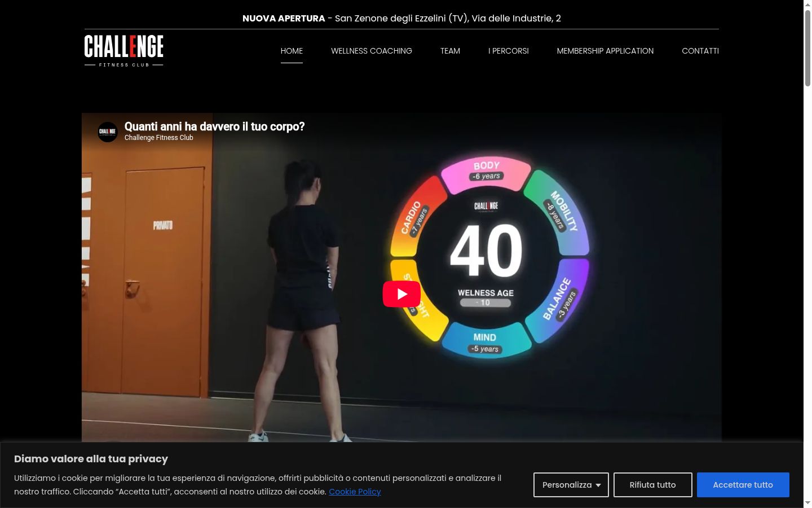Click the scrollbar down arrow
Image resolution: width=812 pixels, height=508 pixels.
pos(807,503)
